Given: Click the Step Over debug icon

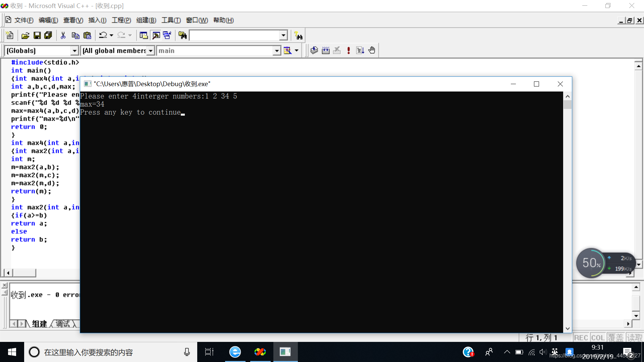Looking at the screenshot, I should (x=360, y=50).
